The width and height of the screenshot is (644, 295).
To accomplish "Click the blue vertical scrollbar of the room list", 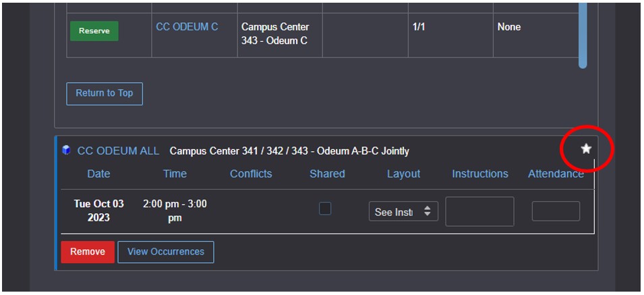I will point(583,34).
